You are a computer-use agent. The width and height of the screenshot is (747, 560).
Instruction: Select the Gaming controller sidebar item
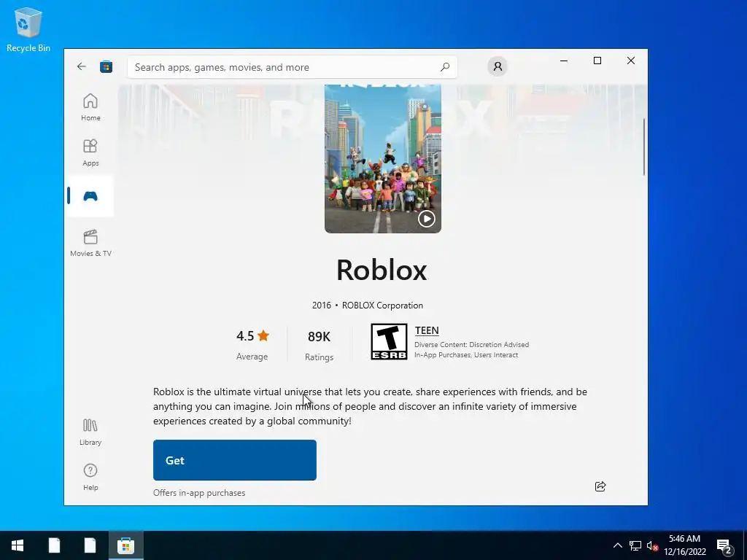pyautogui.click(x=90, y=196)
